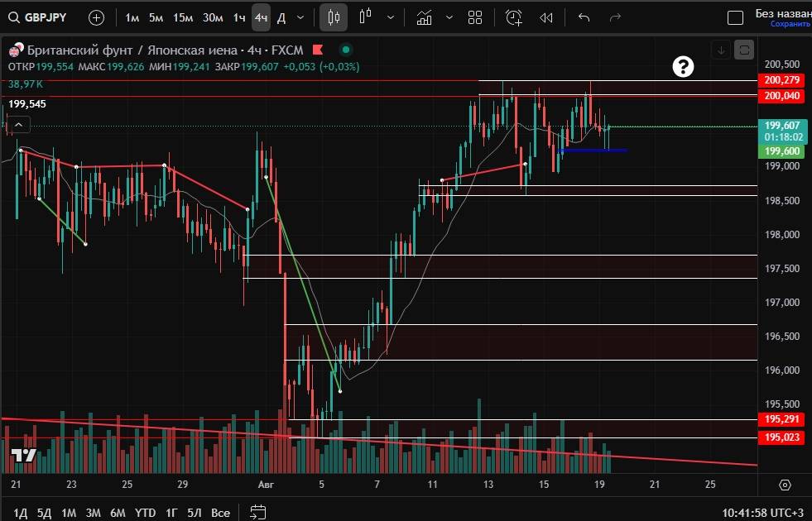Open the Indicators chart icon

point(425,17)
